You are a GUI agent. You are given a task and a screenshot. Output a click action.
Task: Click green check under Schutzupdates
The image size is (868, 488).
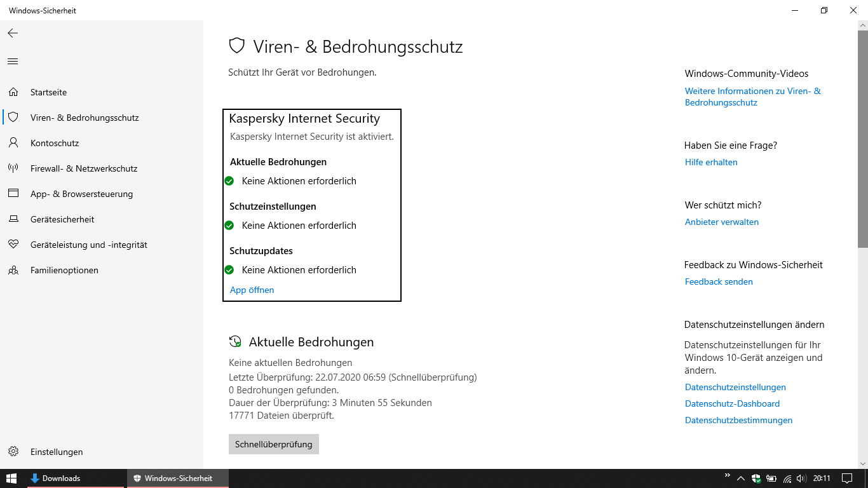229,270
